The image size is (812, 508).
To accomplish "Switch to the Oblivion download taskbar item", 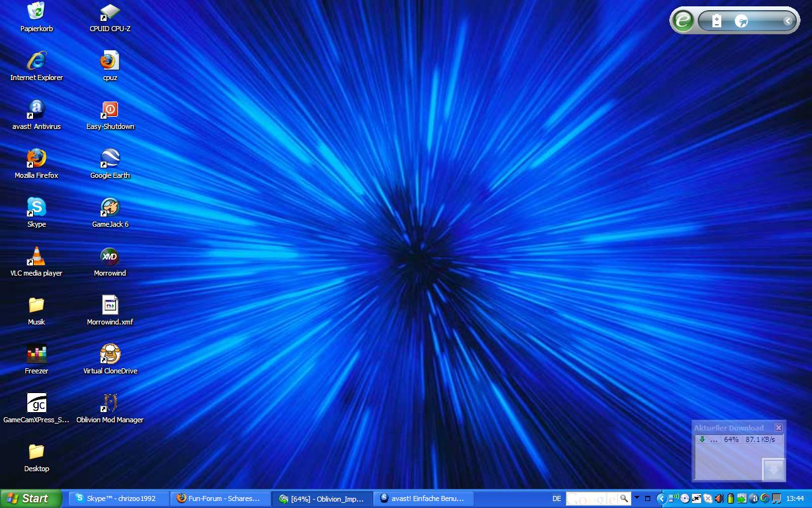I will coord(322,498).
